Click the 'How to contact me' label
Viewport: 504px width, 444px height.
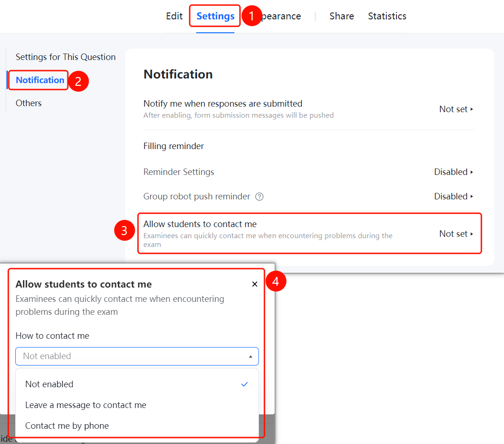[53, 336]
